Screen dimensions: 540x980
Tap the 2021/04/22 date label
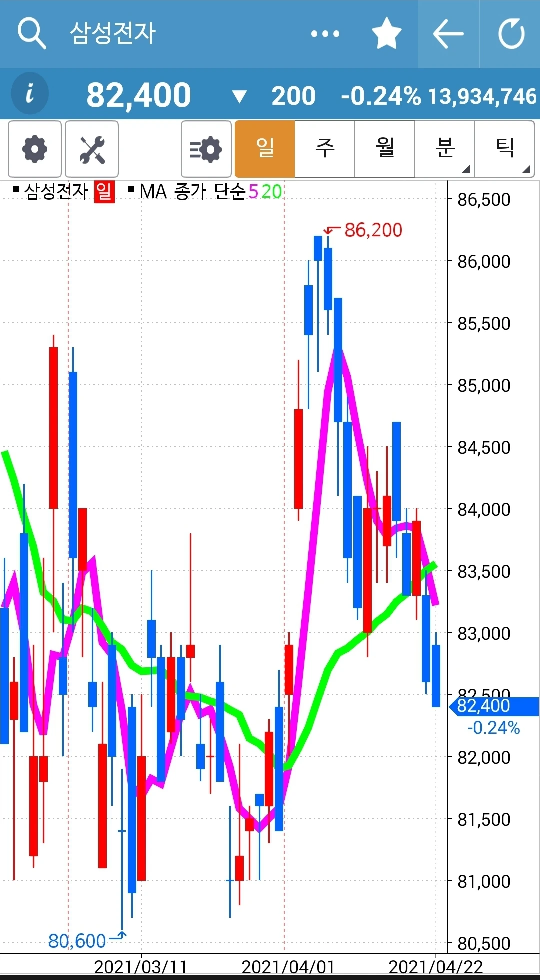(x=435, y=967)
